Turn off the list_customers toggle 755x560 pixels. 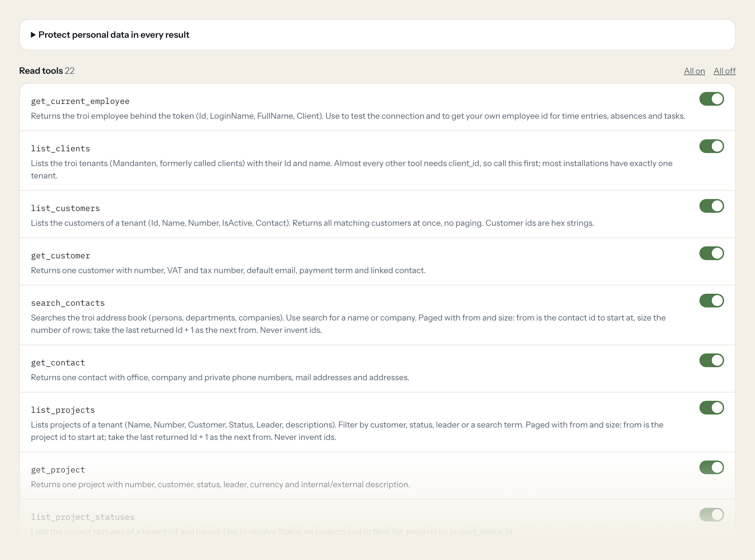coord(711,206)
